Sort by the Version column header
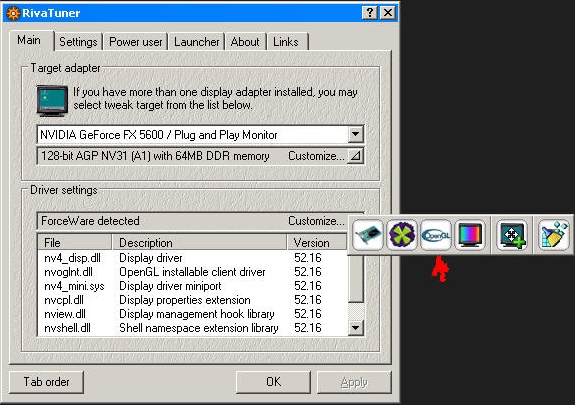Viewport: 575px width, 405px height. click(317, 242)
